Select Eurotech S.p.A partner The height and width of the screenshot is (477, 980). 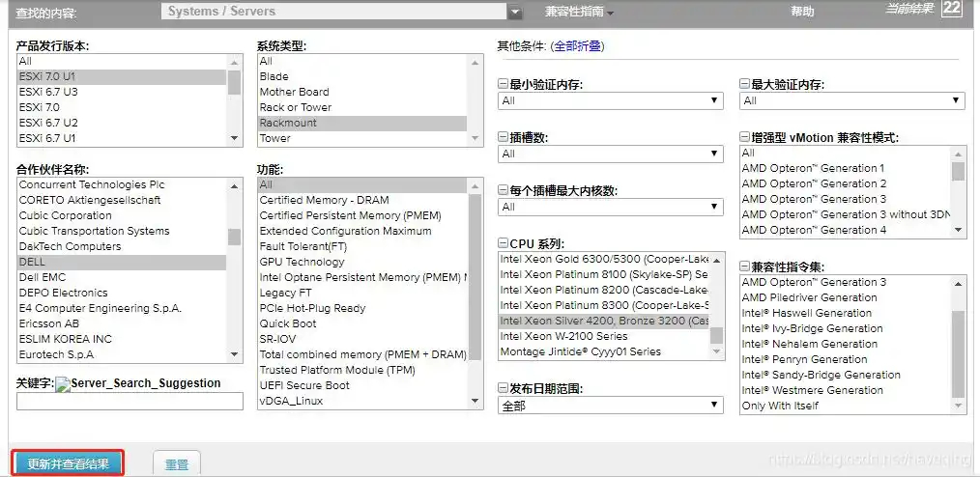click(121, 354)
